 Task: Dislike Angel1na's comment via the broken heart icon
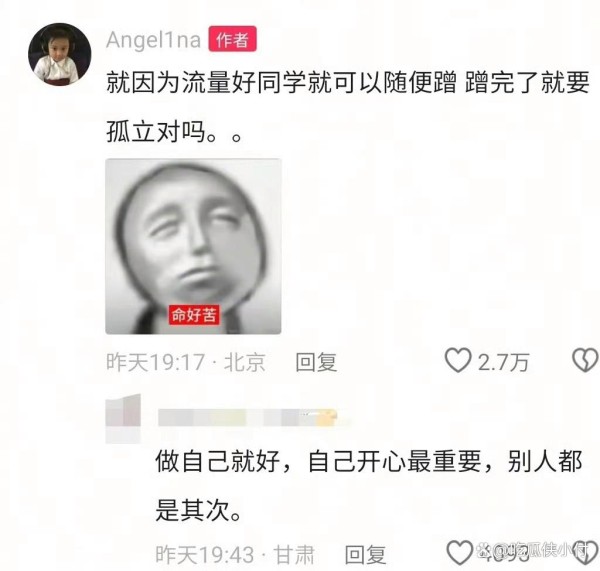coord(585,361)
